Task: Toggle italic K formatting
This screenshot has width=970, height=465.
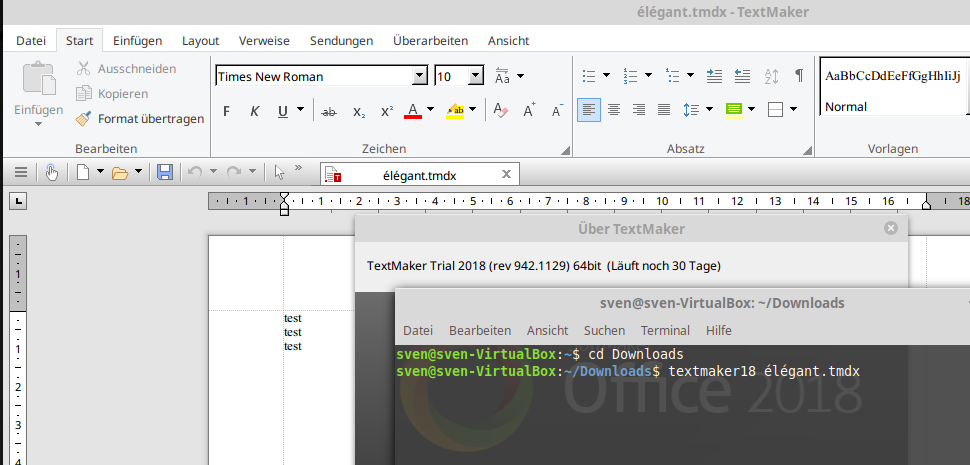Action: tap(255, 111)
